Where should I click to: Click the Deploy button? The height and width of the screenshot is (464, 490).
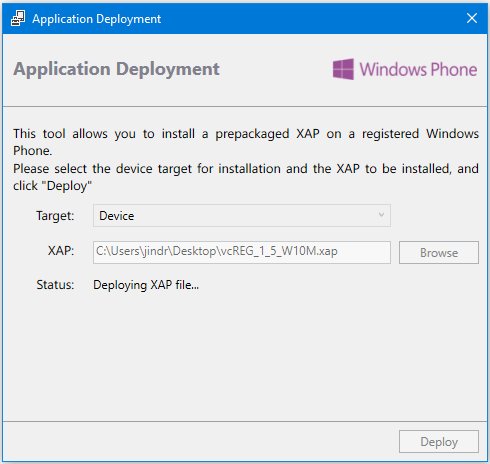(439, 442)
